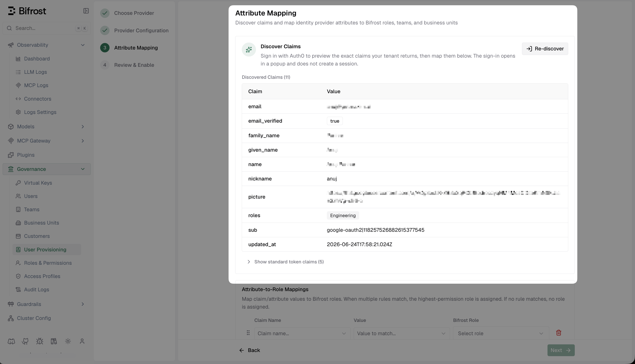Click the 'anuj' nickname value

click(x=332, y=179)
